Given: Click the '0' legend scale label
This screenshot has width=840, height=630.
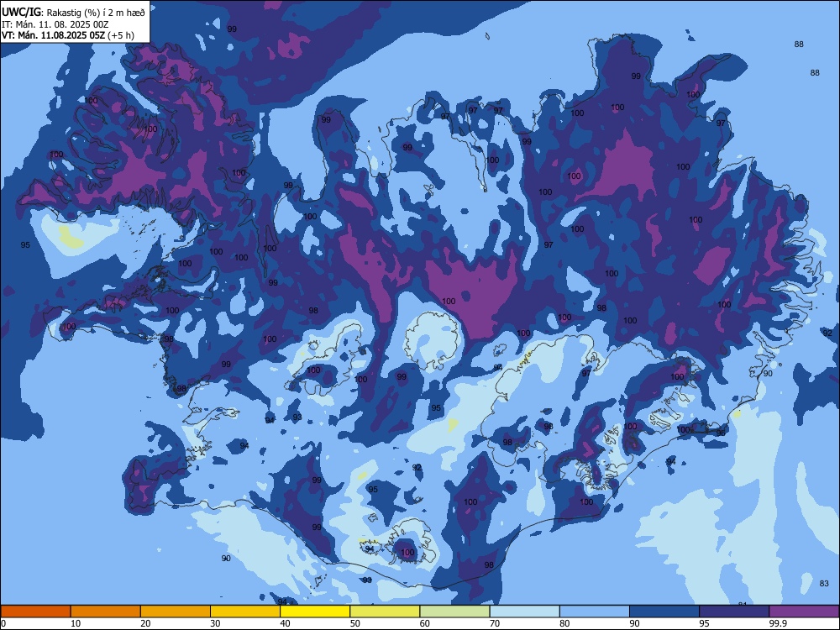Looking at the screenshot, I should (x=3, y=623).
